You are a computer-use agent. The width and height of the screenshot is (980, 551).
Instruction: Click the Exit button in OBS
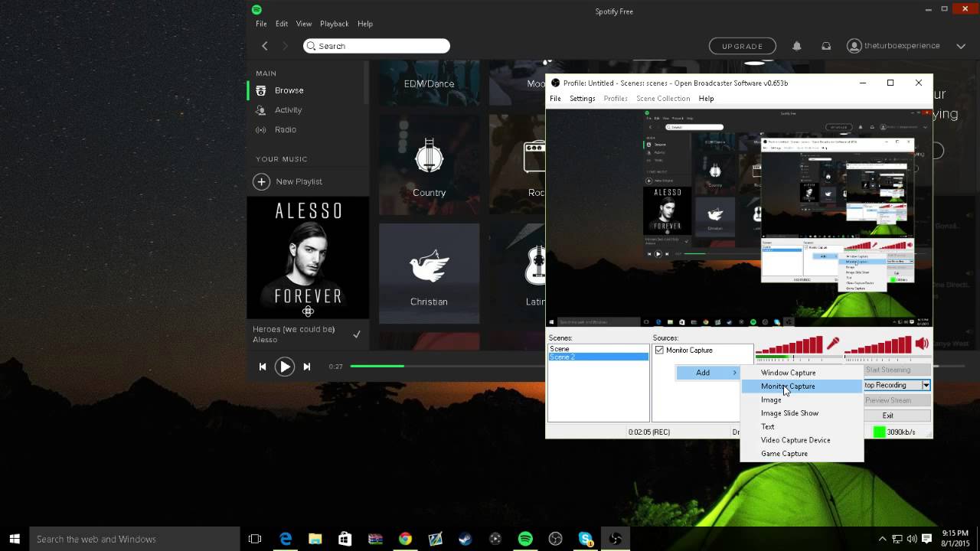(888, 416)
